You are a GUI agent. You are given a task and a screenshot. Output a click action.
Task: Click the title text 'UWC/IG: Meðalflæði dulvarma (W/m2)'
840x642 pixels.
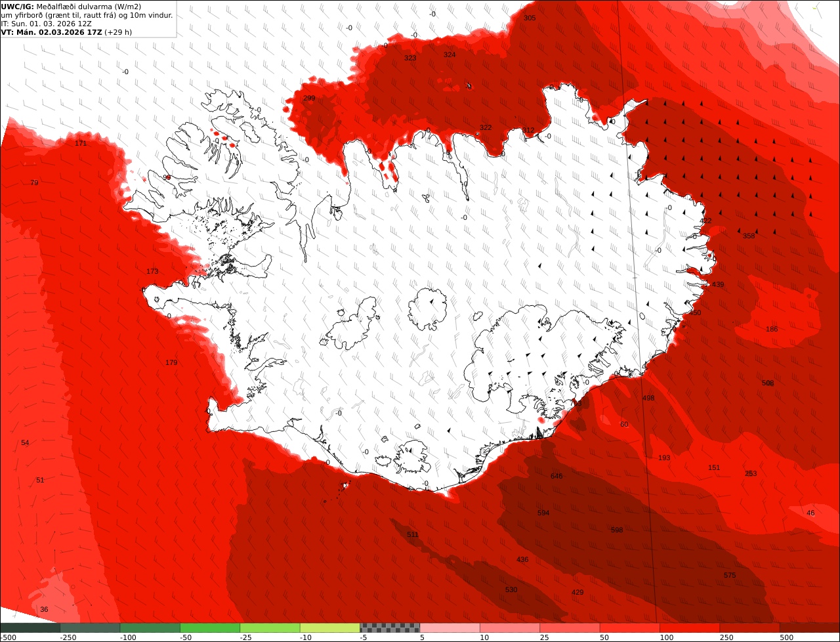point(71,7)
